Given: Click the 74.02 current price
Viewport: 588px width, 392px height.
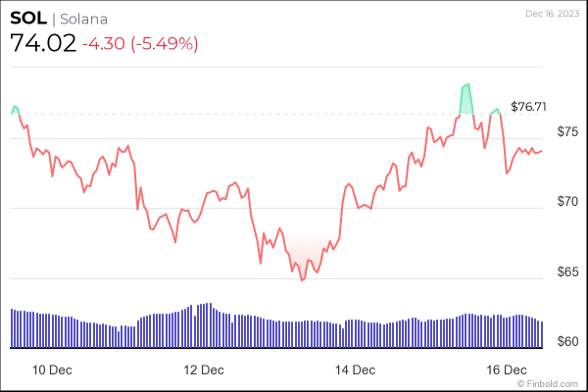Looking at the screenshot, I should (x=42, y=44).
